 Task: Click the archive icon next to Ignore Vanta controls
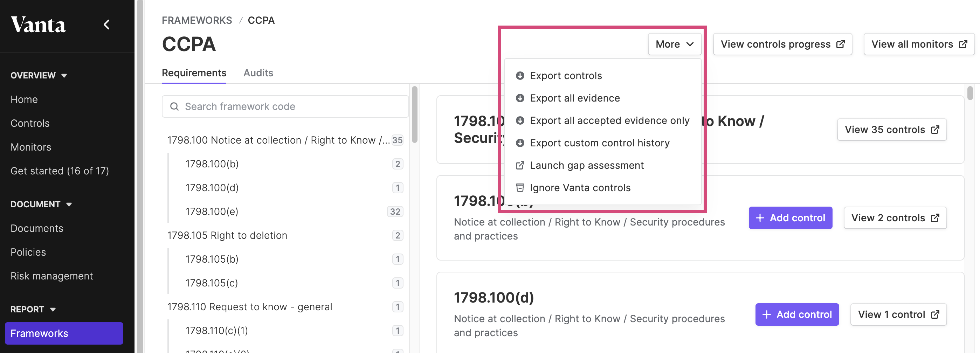520,188
